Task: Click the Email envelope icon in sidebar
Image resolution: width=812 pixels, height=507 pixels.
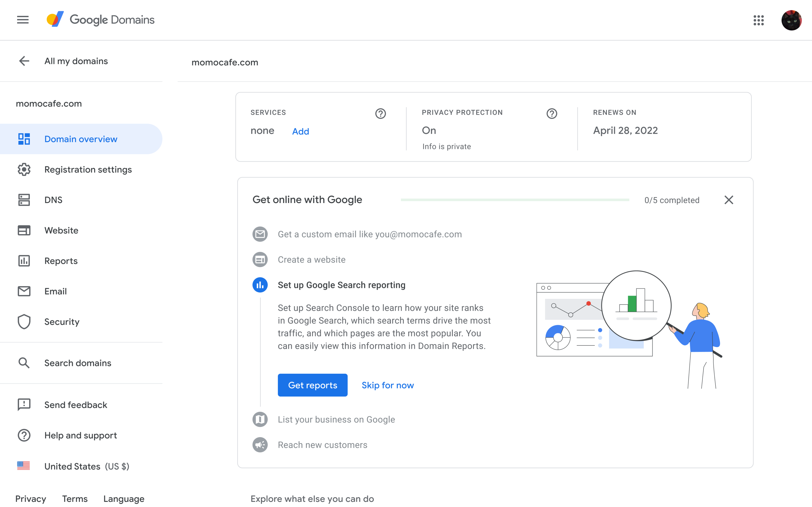Action: pyautogui.click(x=24, y=291)
